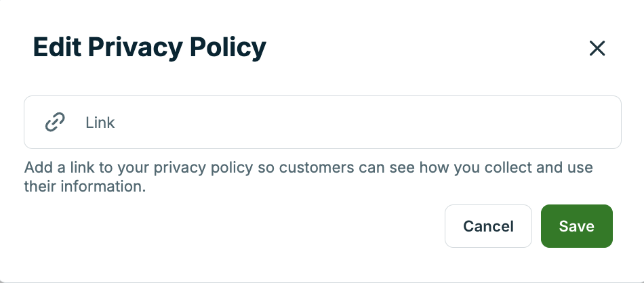Discard changes by clicking Cancel
This screenshot has height=283, width=644.
[488, 226]
